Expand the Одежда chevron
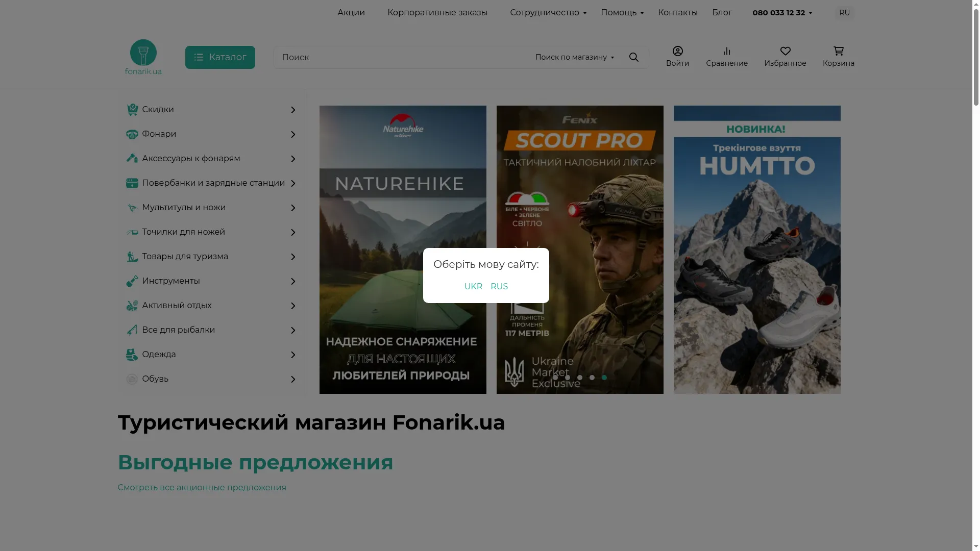 pyautogui.click(x=293, y=355)
